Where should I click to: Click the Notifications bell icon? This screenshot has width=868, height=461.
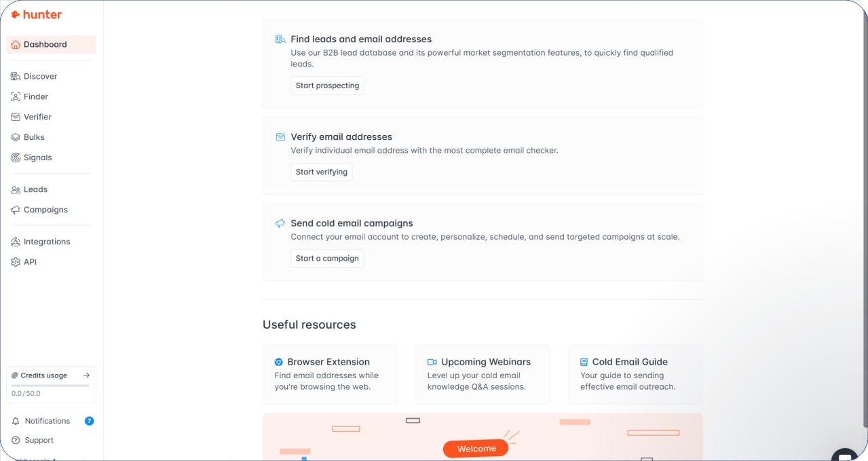pos(16,422)
